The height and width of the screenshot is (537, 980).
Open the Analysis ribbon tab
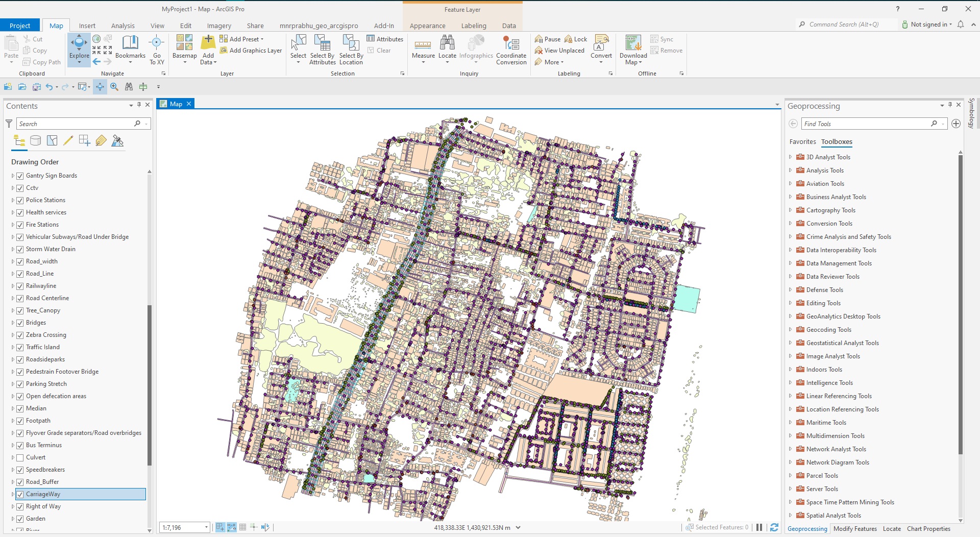[x=123, y=26]
